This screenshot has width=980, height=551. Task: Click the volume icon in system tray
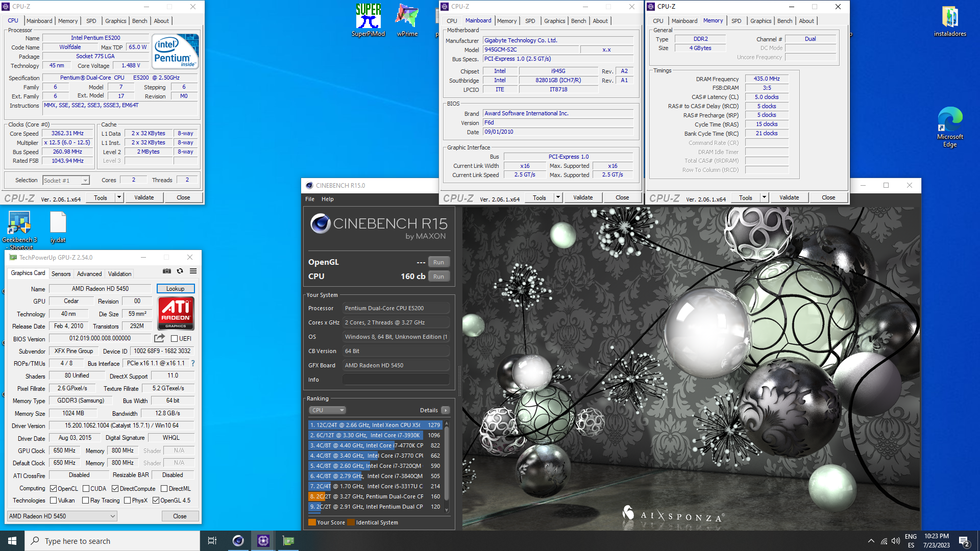pyautogui.click(x=896, y=541)
